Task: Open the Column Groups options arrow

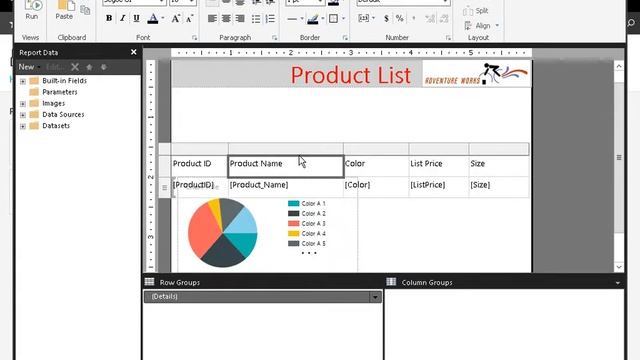Action: tap(618, 282)
